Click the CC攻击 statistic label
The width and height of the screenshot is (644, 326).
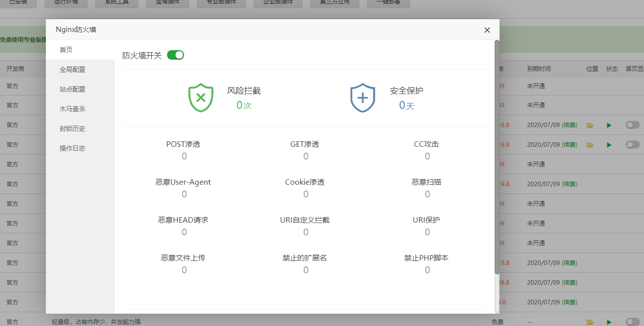(427, 144)
